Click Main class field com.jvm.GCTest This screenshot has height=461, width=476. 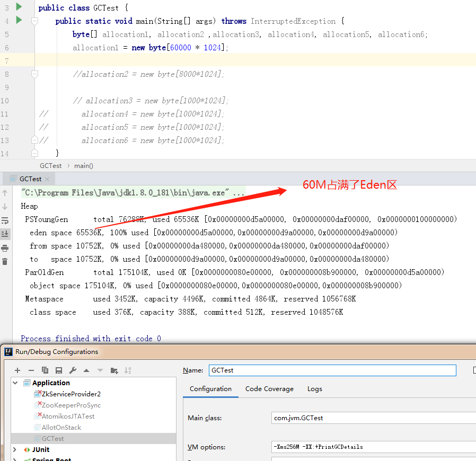[373, 418]
